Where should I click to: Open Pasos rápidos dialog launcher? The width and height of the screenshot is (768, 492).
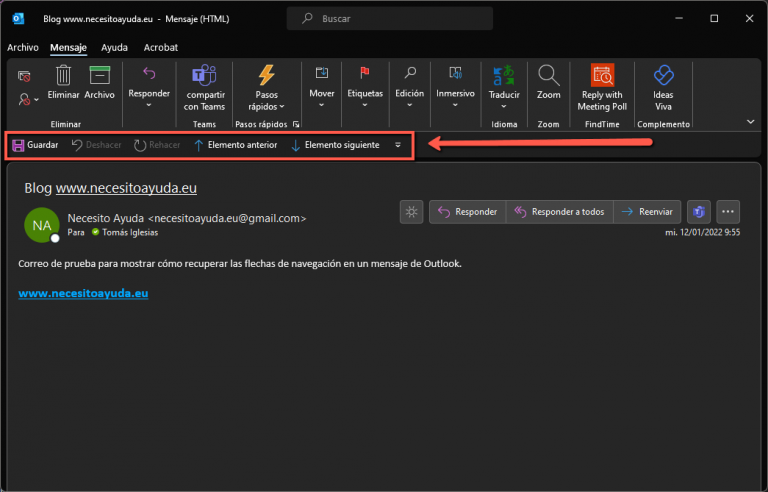coord(296,124)
